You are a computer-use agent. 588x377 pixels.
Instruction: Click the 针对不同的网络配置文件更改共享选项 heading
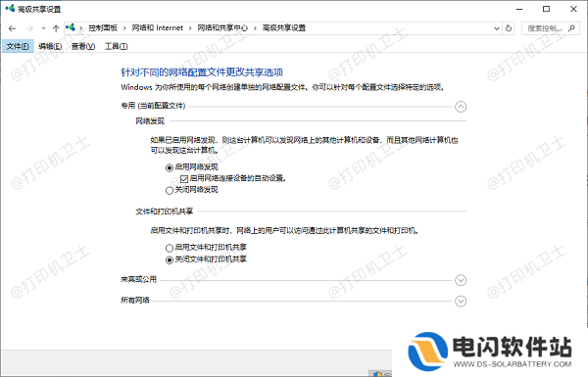202,71
